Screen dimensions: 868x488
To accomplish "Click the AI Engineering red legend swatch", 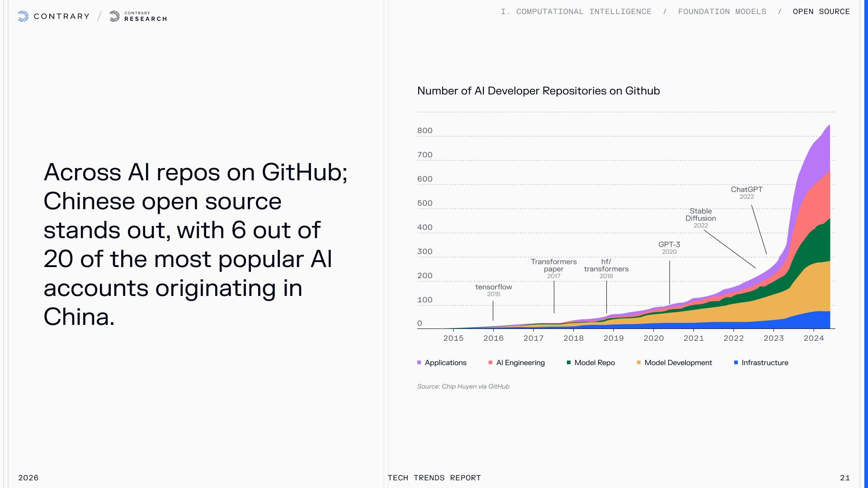I will 491,363.
